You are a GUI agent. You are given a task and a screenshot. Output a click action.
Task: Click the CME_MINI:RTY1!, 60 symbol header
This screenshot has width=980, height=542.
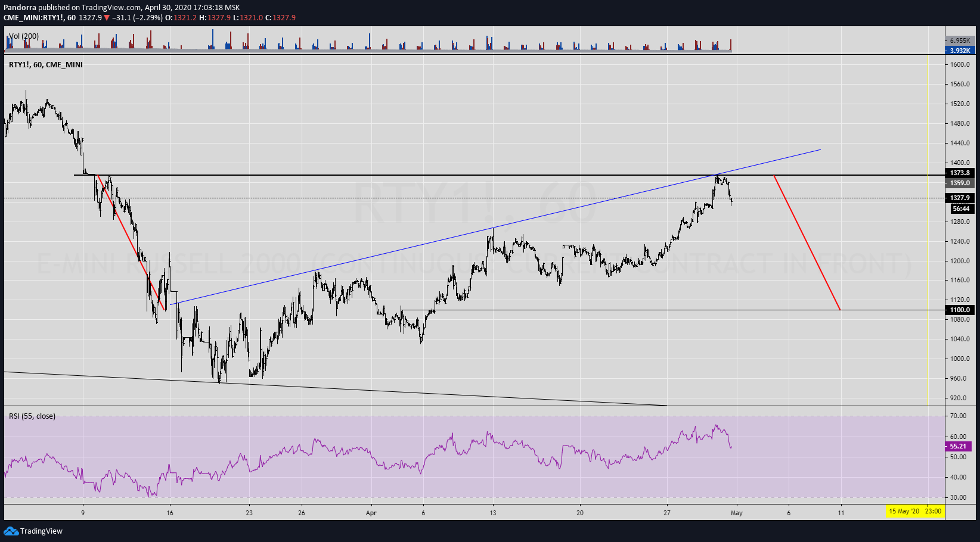pyautogui.click(x=39, y=17)
